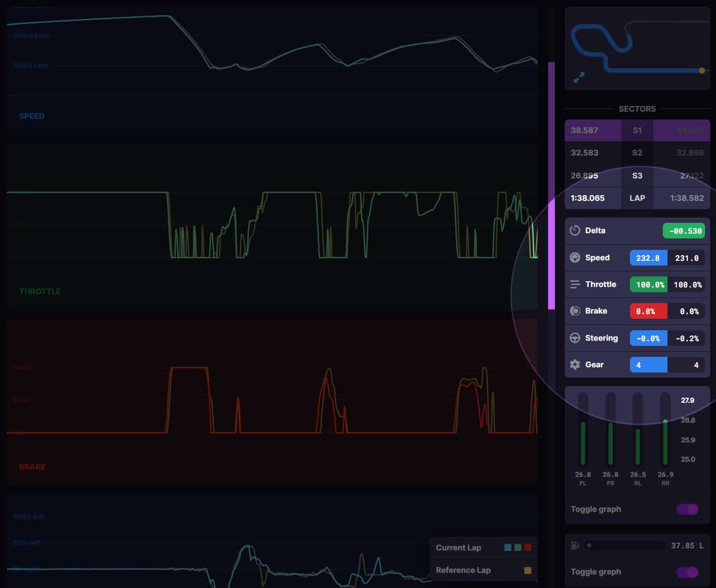The width and height of the screenshot is (716, 588).
Task: Click reference speed value 231.0
Action: click(x=686, y=258)
